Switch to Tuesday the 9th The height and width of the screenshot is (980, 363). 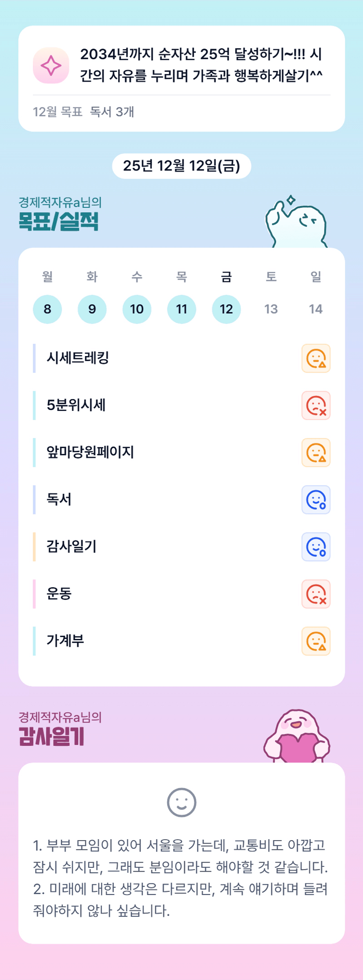pyautogui.click(x=92, y=309)
